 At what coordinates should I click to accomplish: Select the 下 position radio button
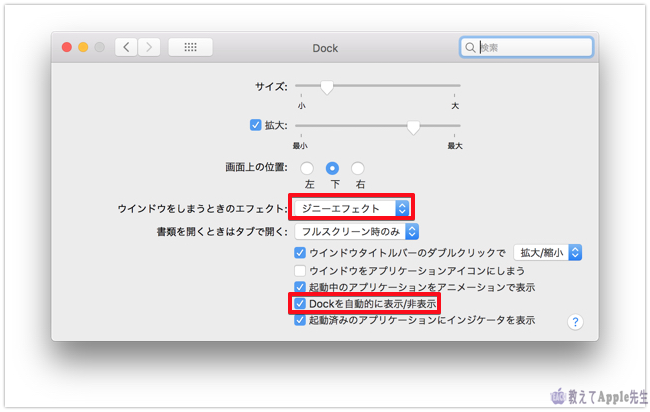click(x=332, y=168)
